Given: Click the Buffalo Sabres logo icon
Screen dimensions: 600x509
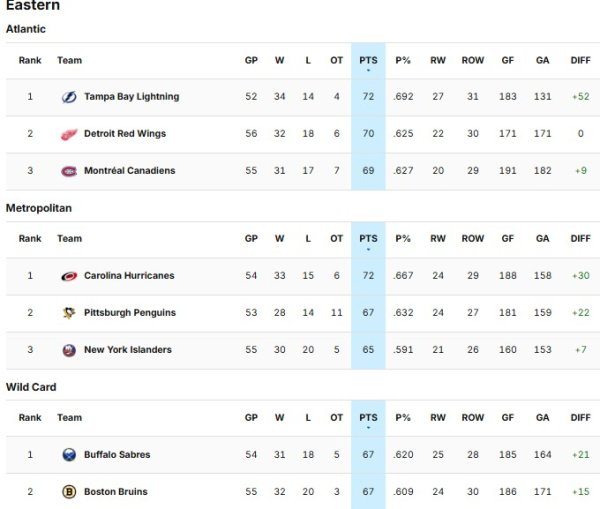Looking at the screenshot, I should pyautogui.click(x=69, y=455).
